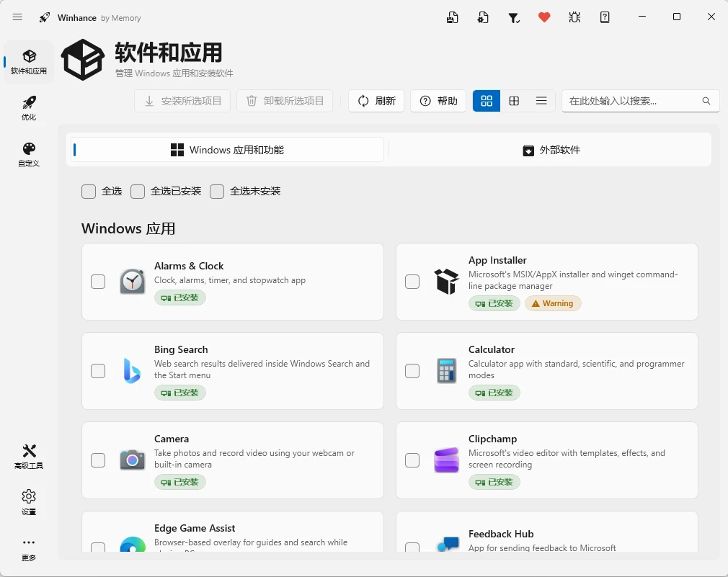The image size is (728, 577).
Task: Click the 已安装 badge under Calculator
Action: (x=494, y=393)
